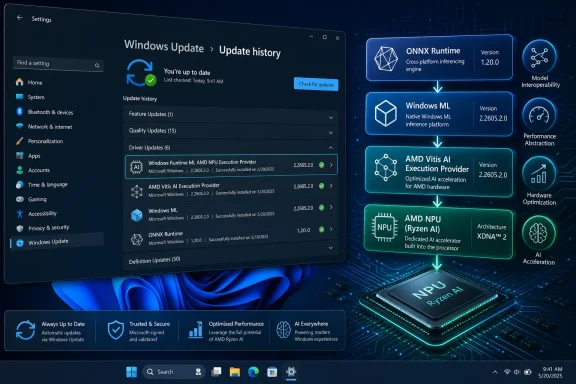This screenshot has height=384, width=576.
Task: Click the sync status icon with green checkmark
Action: (x=141, y=73)
